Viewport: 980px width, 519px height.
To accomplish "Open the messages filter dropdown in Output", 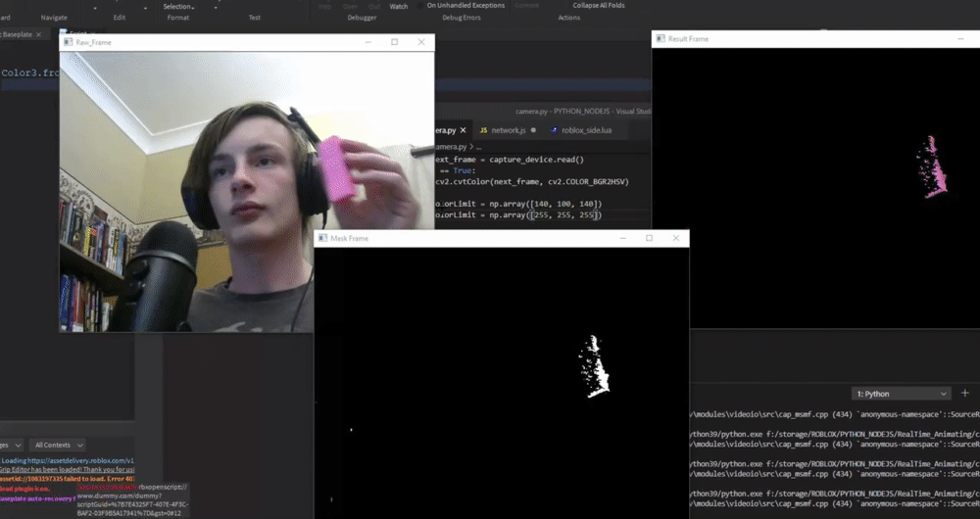I will pos(12,445).
